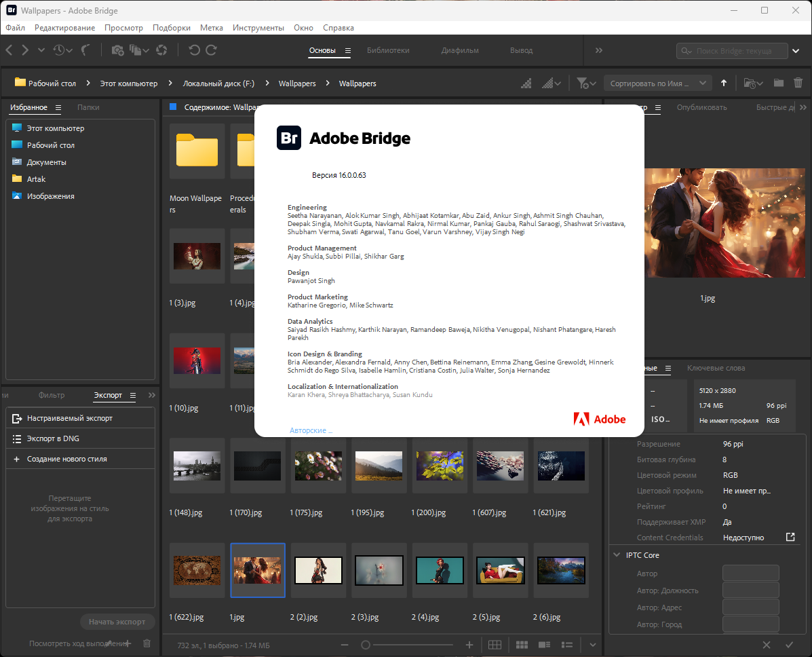Toggle ascending sort order arrow

click(x=724, y=83)
